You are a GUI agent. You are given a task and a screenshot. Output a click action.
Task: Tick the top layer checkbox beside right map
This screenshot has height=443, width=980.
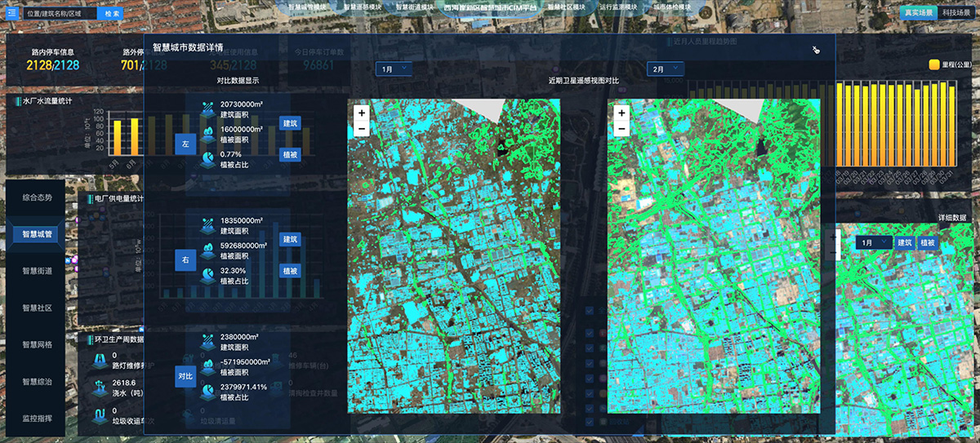(x=590, y=312)
